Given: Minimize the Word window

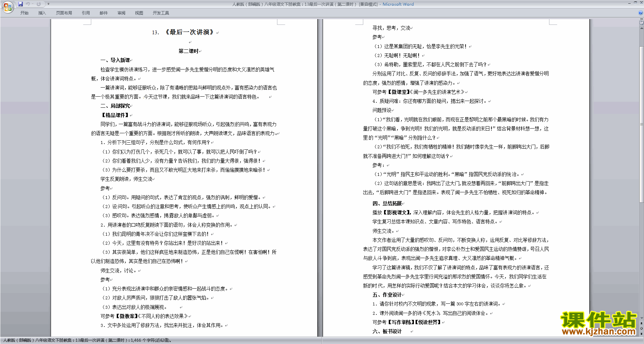Looking at the screenshot, I should pos(629,3).
